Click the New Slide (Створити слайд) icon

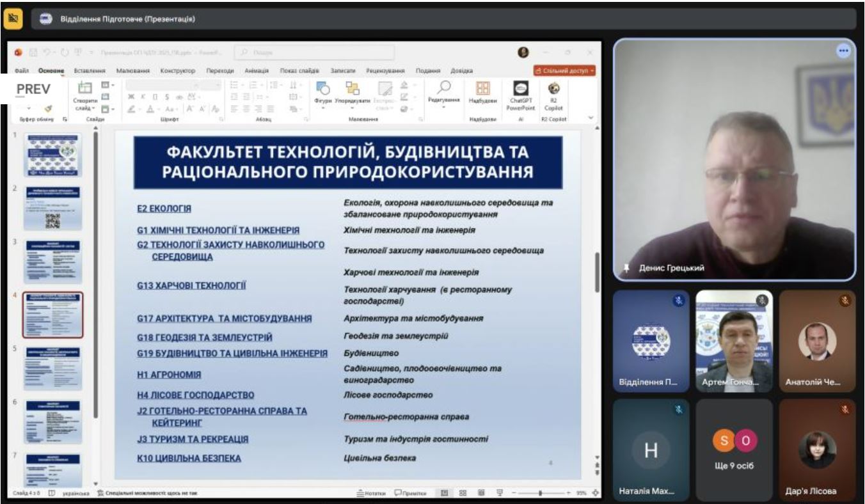[x=85, y=88]
